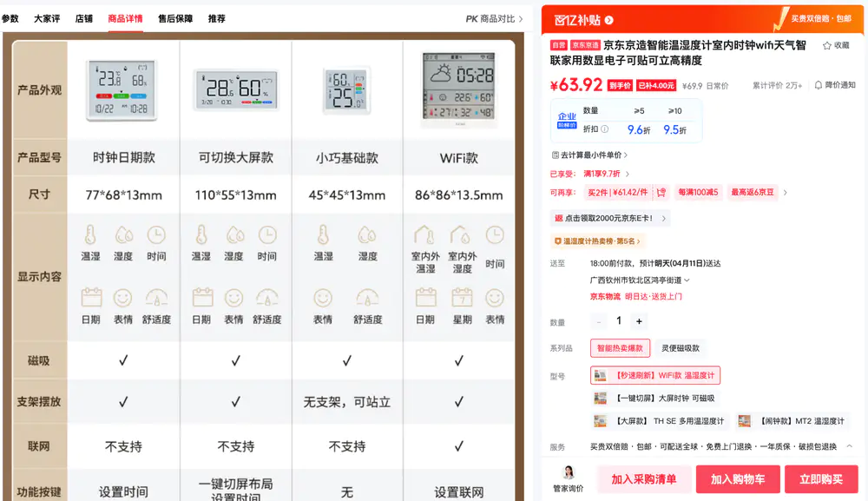
Task: Click the cart icon beside 买2件 offer
Action: (661, 193)
